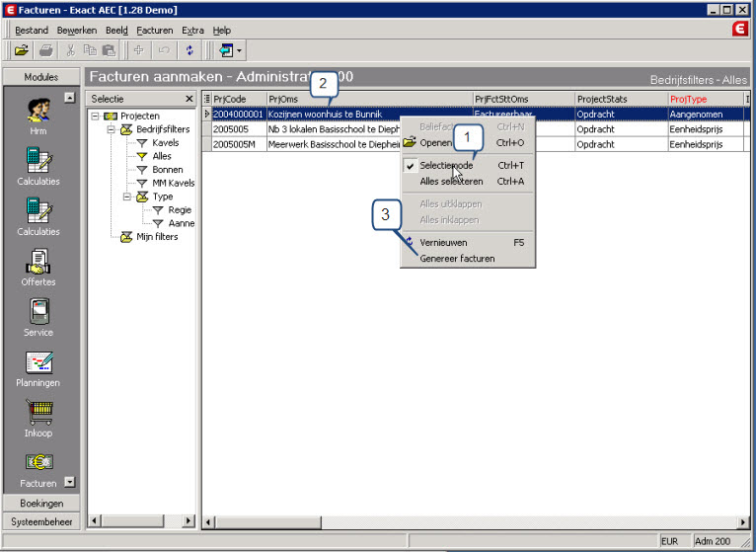Screen dimensions: 756x552
Task: Select the Aanne filter under Type
Action: coord(182,223)
